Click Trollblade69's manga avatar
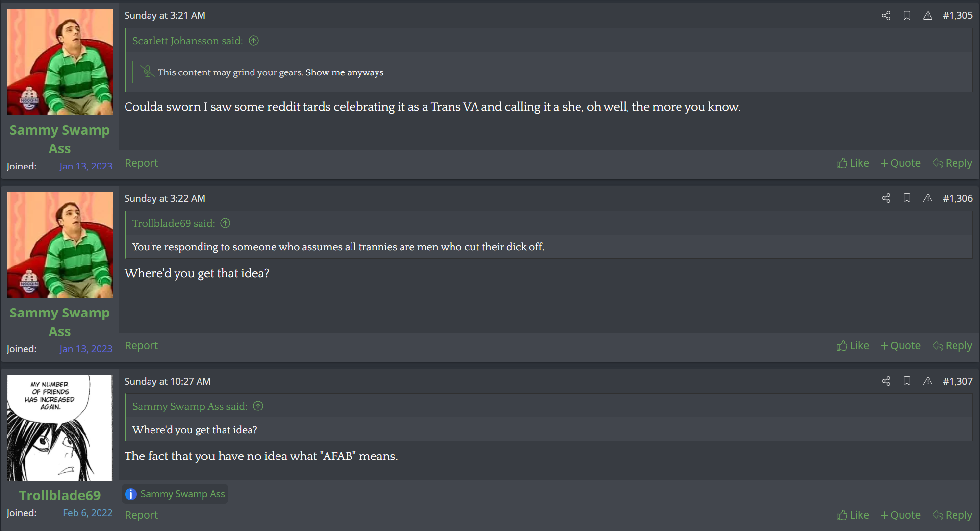Viewport: 980px width, 531px height. point(60,428)
